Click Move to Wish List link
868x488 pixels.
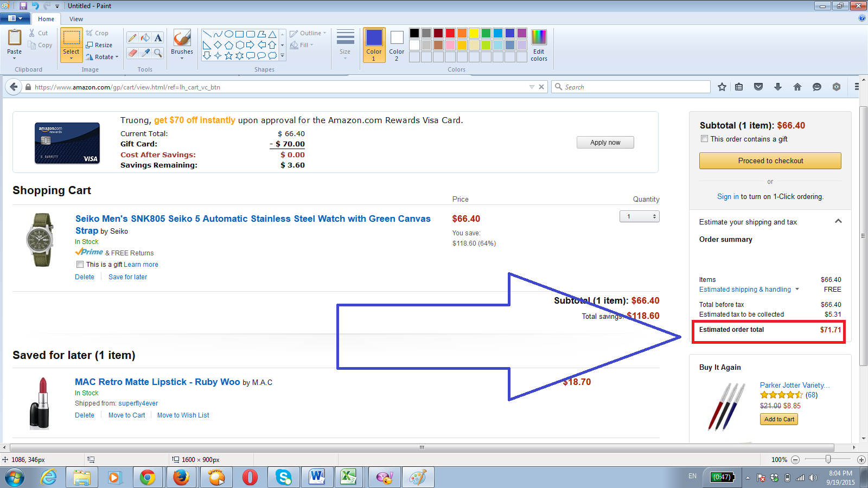click(183, 415)
